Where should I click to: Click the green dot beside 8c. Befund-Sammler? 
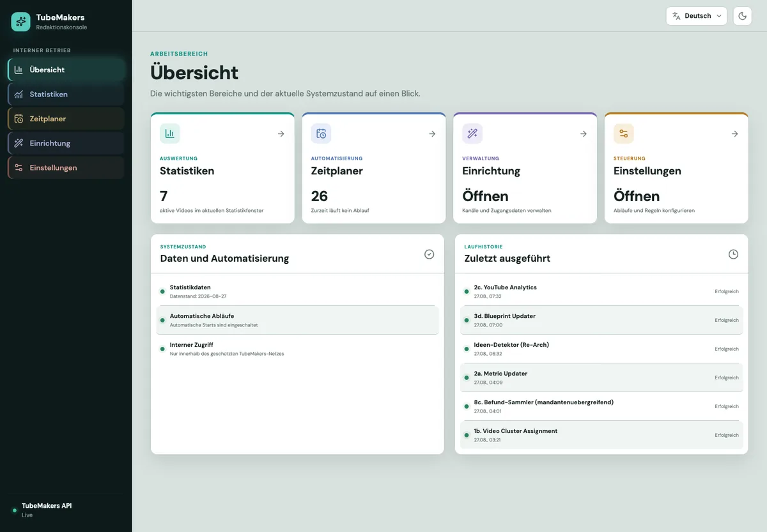tap(467, 406)
